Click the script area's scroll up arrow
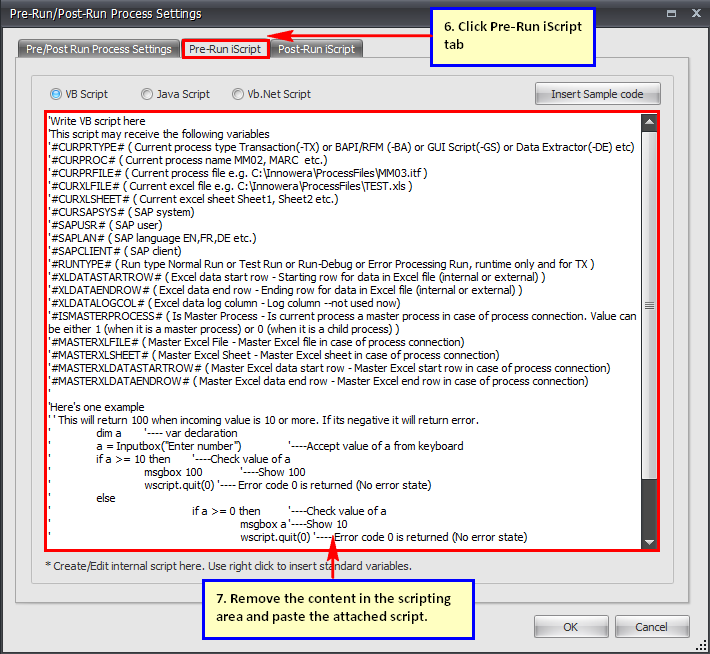Viewport: 710px width, 654px height. coord(650,121)
